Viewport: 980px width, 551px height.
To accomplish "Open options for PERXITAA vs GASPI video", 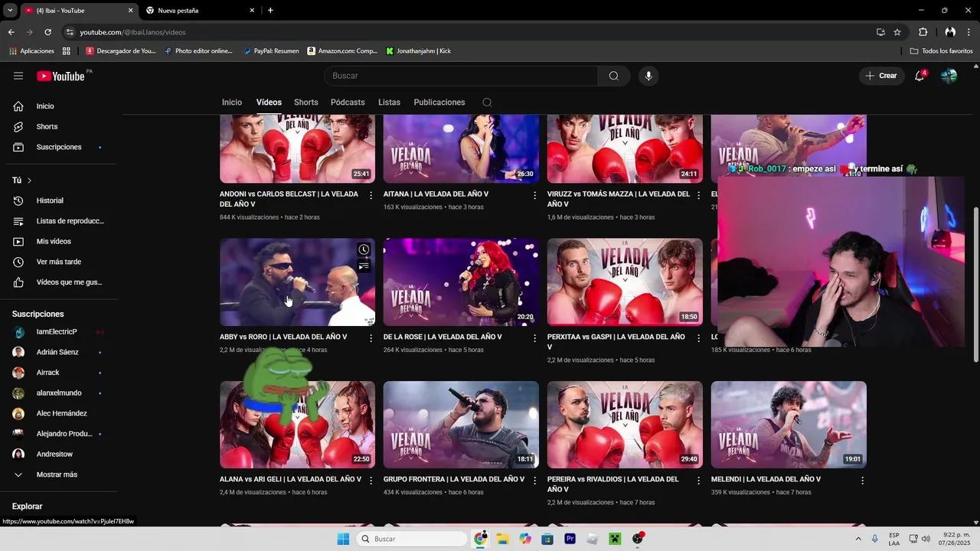I will [698, 338].
